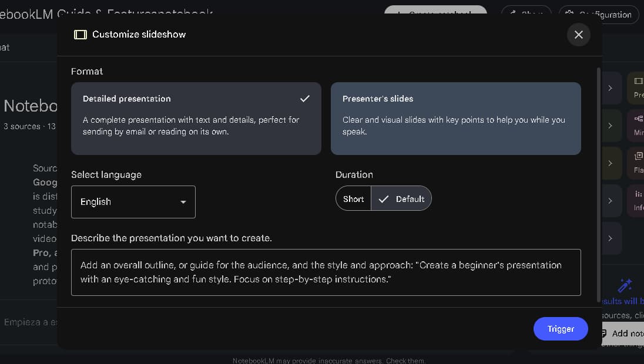Click the presentation description text field

tap(326, 272)
